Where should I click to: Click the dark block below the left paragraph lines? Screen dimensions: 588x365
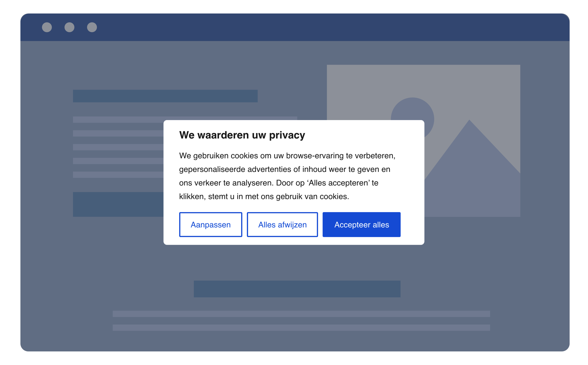tap(118, 204)
